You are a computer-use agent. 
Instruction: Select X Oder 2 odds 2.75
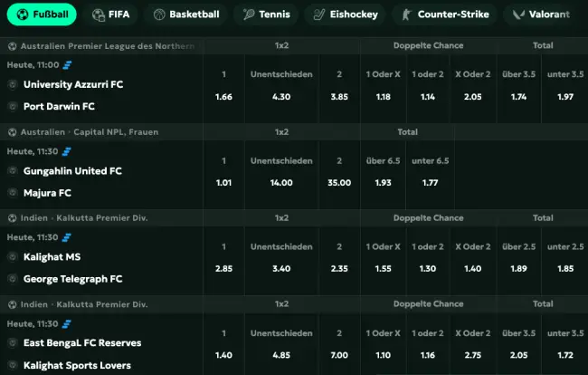471,355
